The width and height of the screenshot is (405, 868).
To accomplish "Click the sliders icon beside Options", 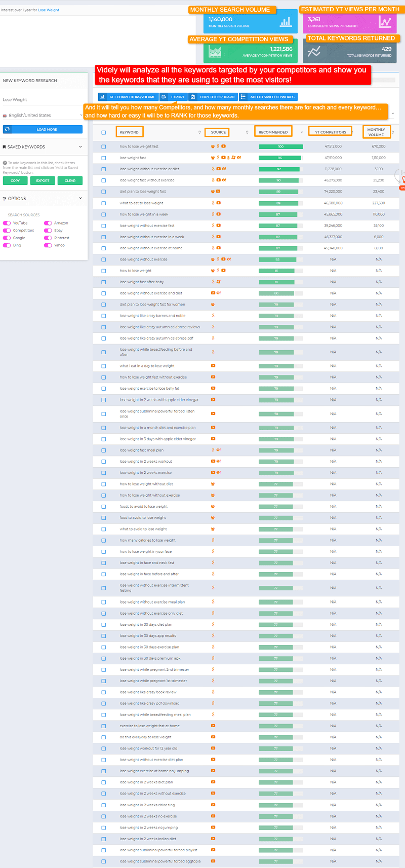I will (x=5, y=199).
